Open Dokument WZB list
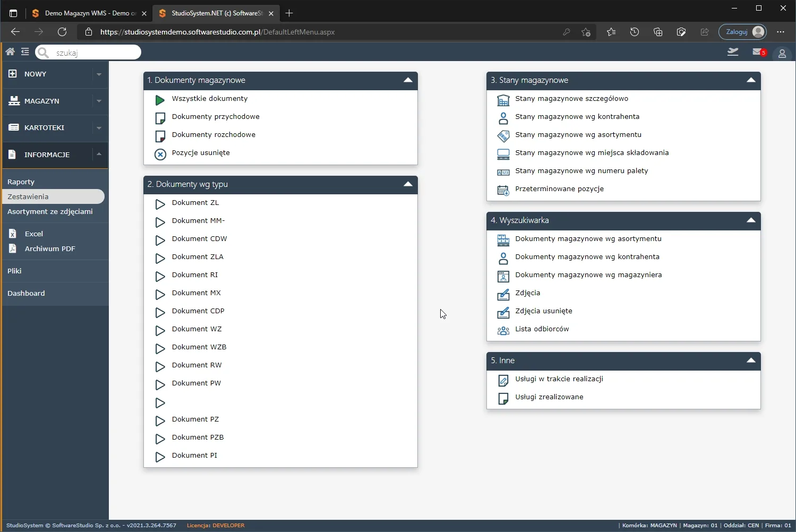796x532 pixels. coord(199,347)
